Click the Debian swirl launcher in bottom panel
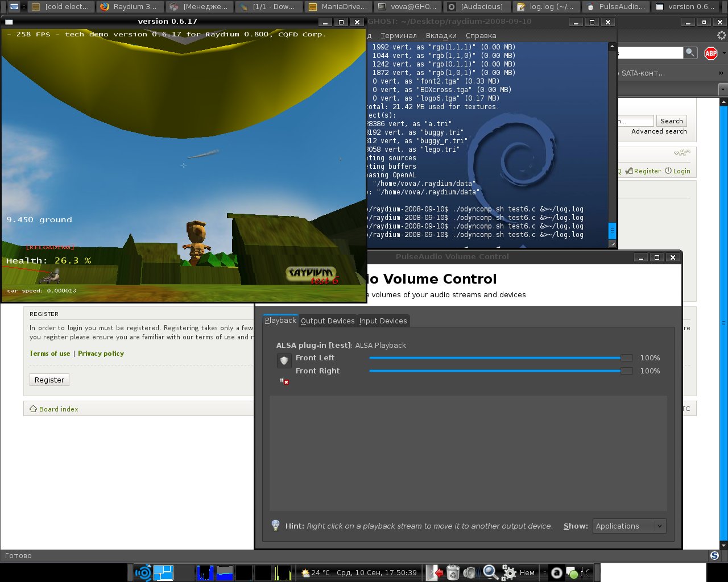 [x=143, y=573]
